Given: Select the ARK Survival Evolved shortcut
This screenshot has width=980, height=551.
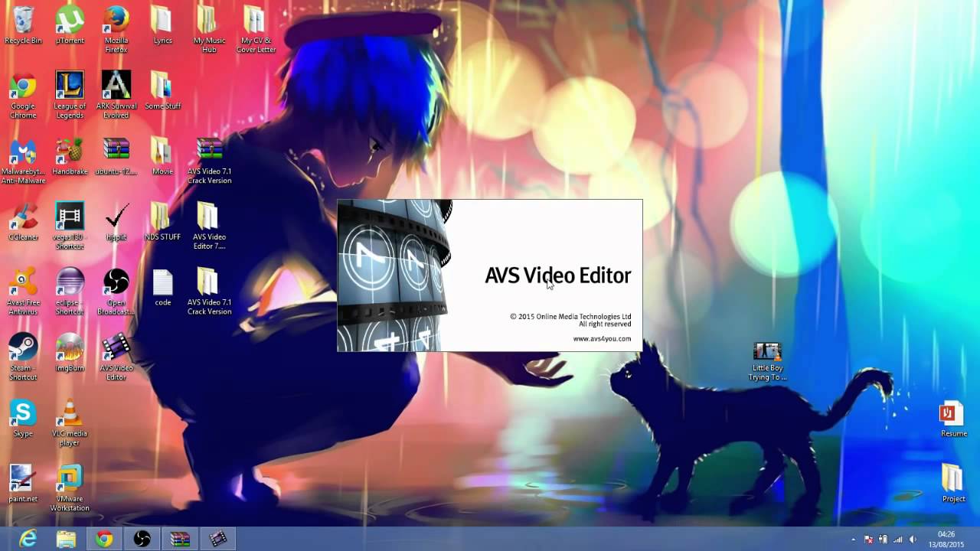Looking at the screenshot, I should point(116,96).
